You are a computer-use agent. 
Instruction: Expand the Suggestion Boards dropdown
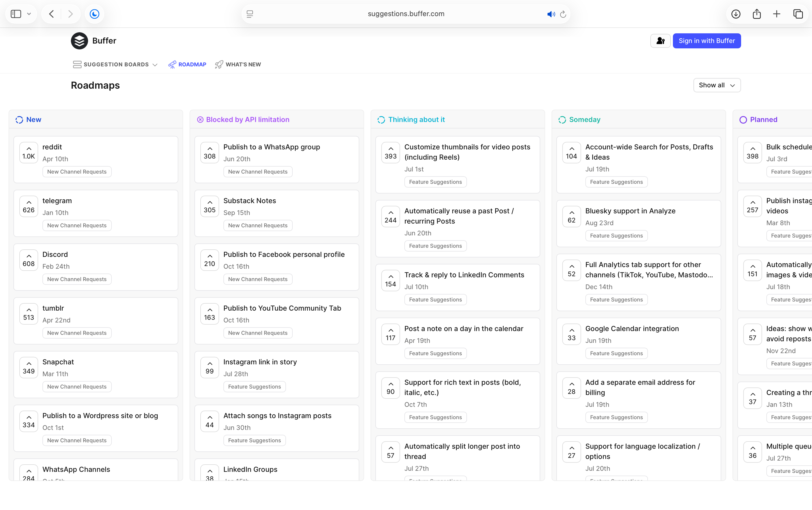(155, 64)
